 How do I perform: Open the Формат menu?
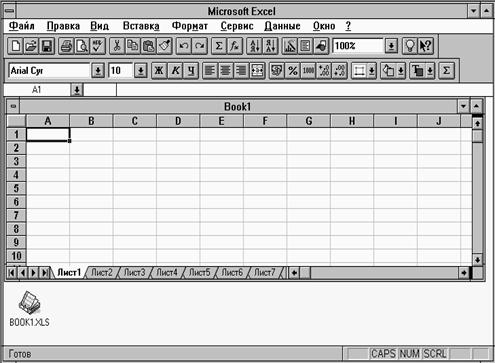click(190, 26)
